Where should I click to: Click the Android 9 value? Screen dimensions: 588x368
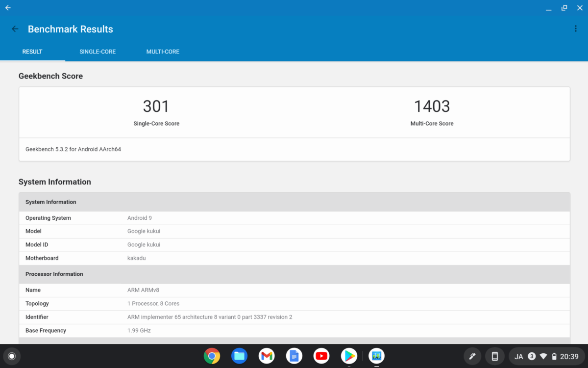(x=140, y=218)
